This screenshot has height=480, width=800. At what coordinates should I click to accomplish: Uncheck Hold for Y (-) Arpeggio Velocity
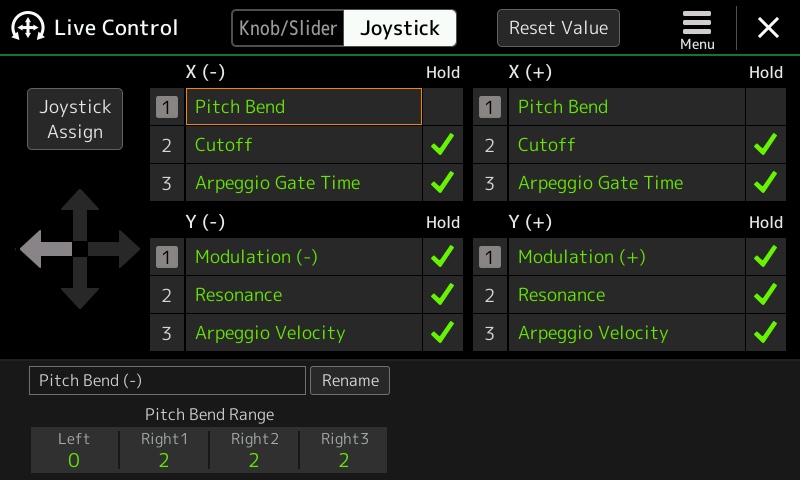point(442,333)
